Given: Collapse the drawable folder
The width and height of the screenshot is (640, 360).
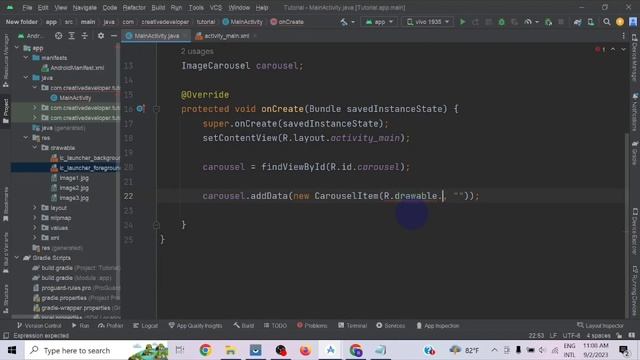Looking at the screenshot, I should (35, 148).
